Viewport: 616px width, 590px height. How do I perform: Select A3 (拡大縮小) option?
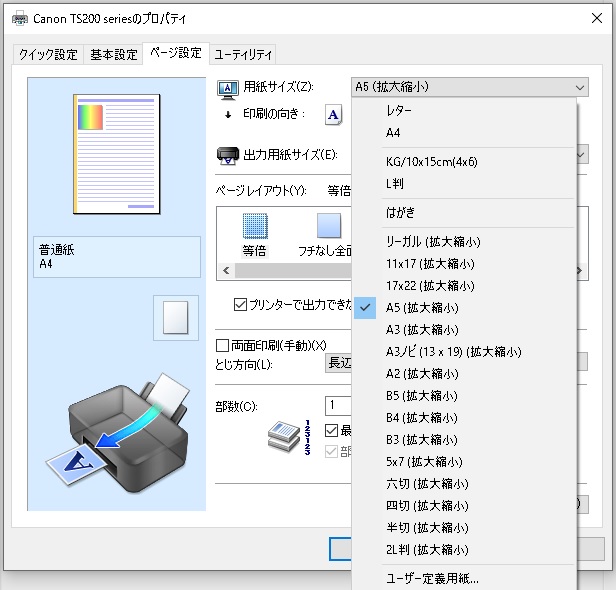[x=464, y=330]
